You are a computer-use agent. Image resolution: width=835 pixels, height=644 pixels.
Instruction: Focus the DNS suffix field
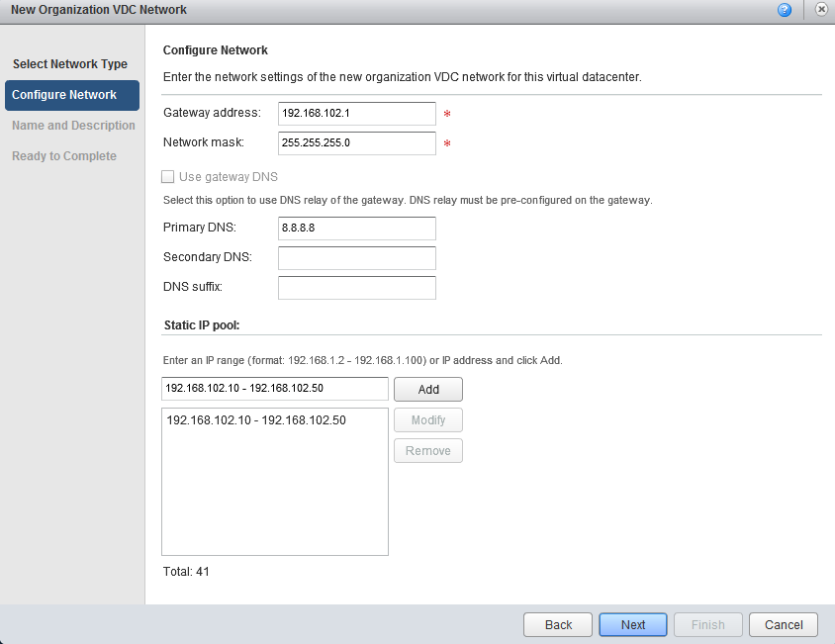coord(356,288)
